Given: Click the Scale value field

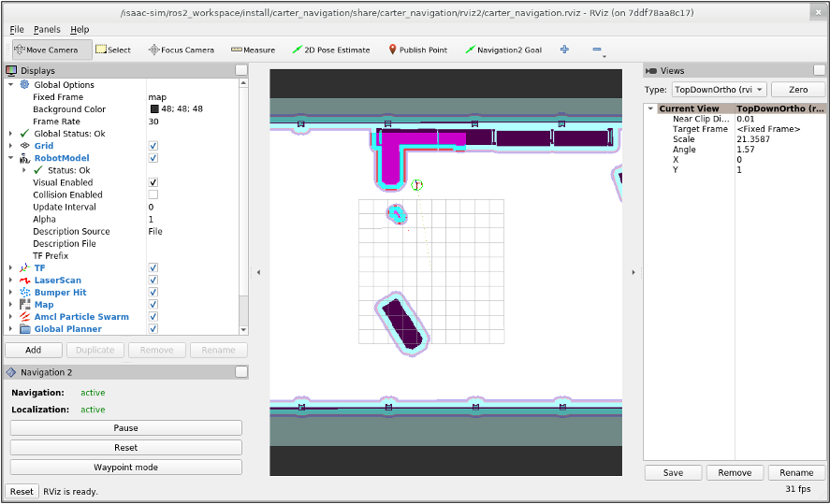Looking at the screenshot, I should [779, 139].
